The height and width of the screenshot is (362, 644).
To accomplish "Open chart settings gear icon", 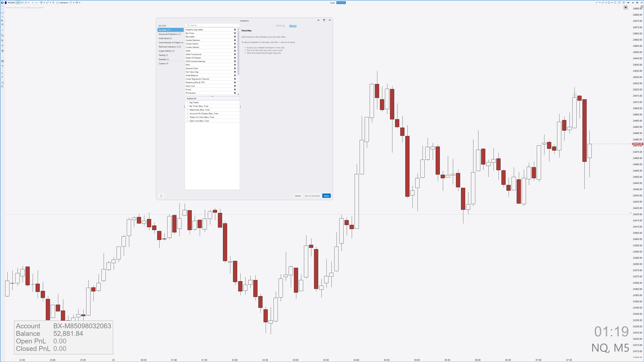I will (x=624, y=3).
